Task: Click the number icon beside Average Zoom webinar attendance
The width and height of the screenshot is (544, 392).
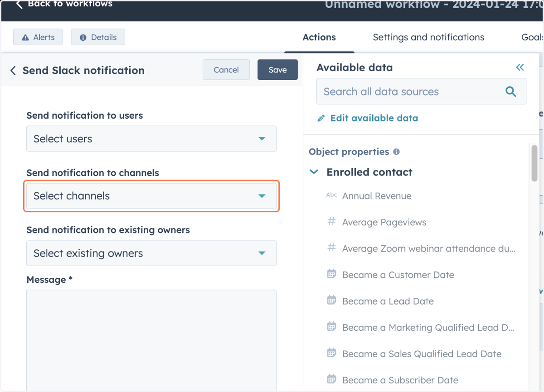Action: pos(332,248)
